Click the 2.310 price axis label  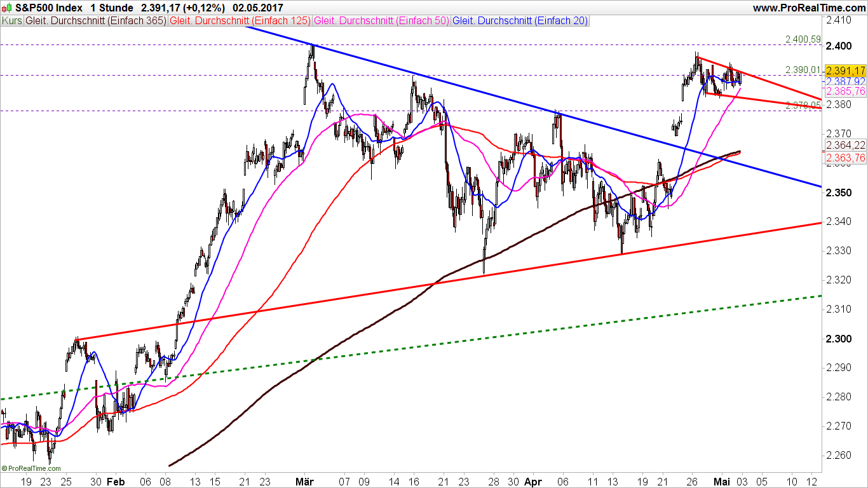tap(839, 309)
